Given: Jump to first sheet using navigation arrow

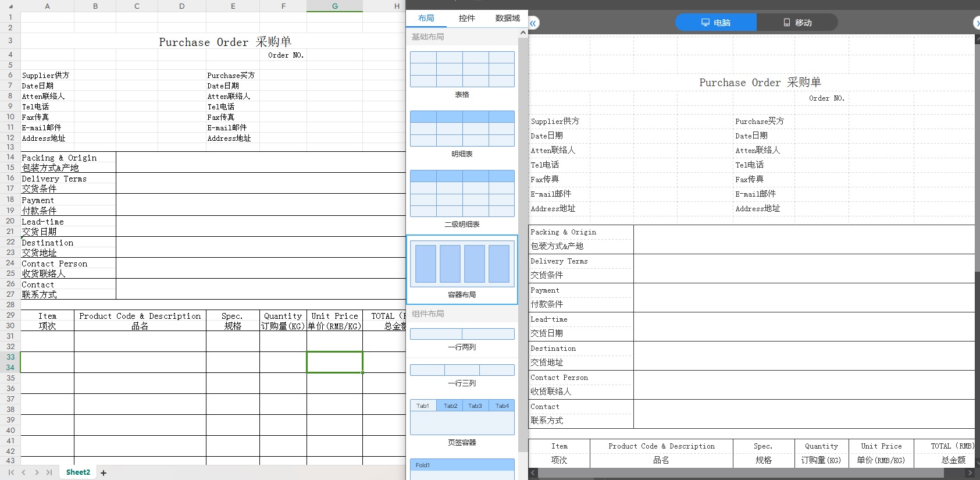Looking at the screenshot, I should [x=11, y=472].
